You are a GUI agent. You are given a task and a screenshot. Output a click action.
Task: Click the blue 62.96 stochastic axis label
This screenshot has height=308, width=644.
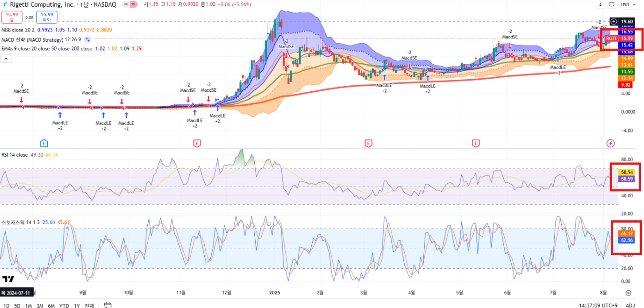tap(626, 240)
